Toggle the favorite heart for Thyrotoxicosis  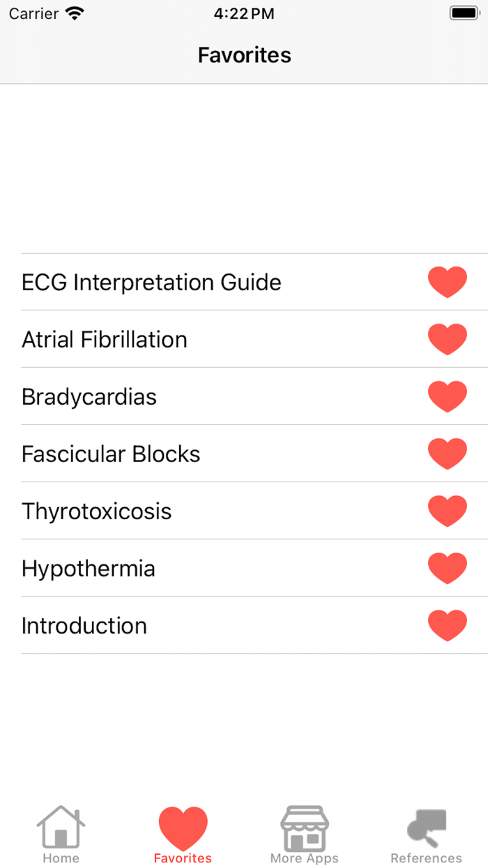point(447,510)
